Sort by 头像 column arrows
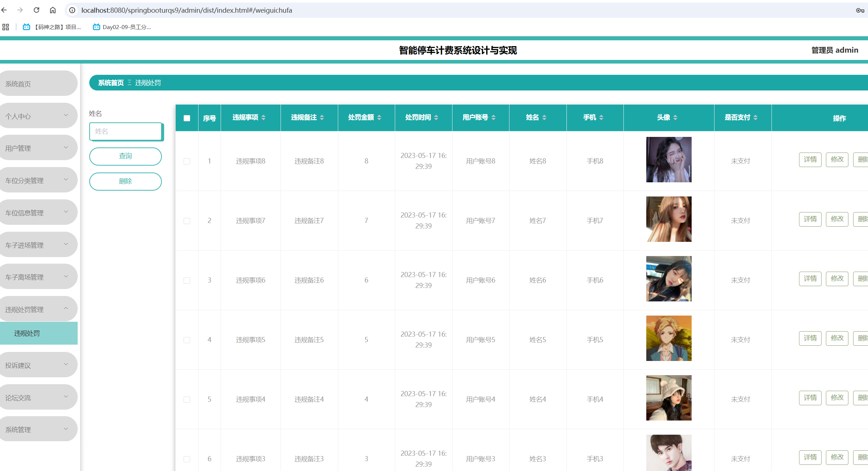 [675, 117]
